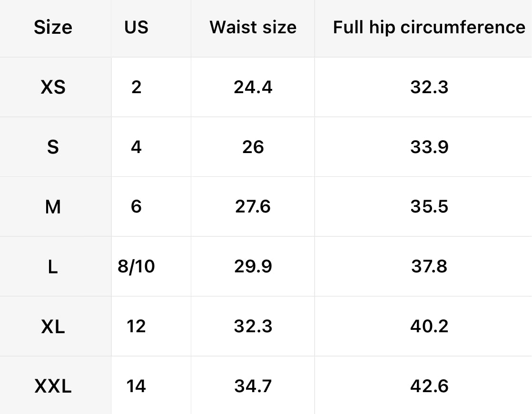532x414 pixels.
Task: Select the waist size 27.6 cell
Action: (253, 207)
